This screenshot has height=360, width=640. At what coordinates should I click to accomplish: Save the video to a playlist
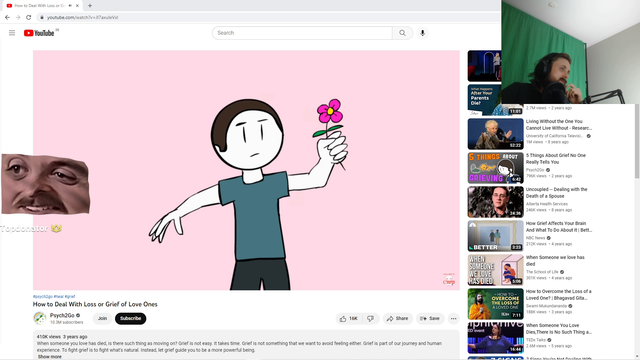tap(430, 318)
